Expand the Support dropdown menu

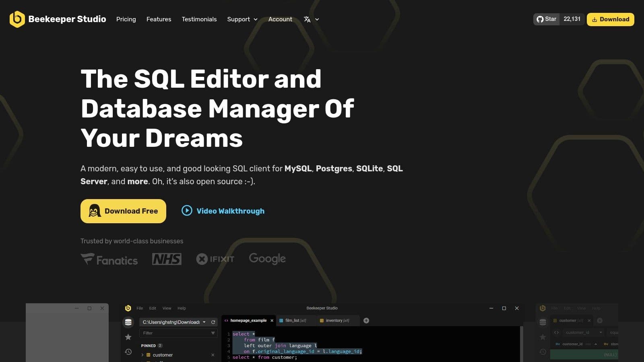(242, 19)
